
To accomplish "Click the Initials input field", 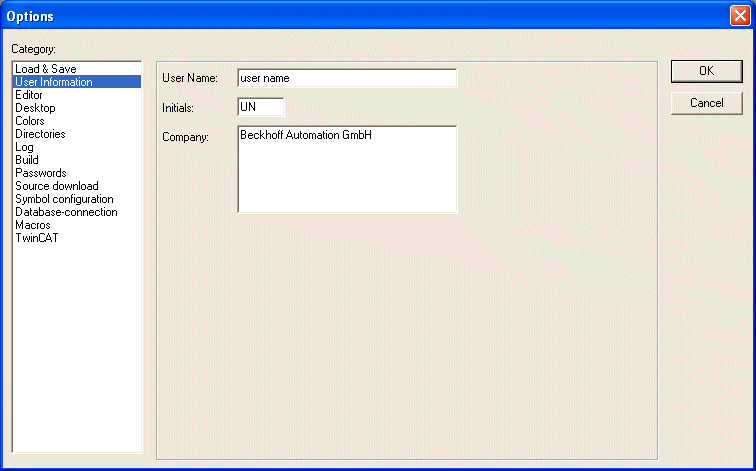I will (x=261, y=107).
